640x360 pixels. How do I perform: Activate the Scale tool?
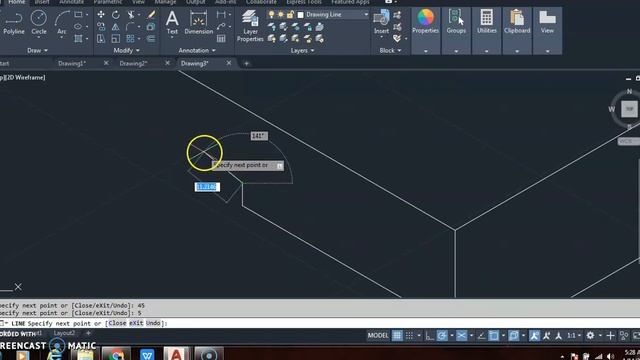pyautogui.click(x=116, y=39)
